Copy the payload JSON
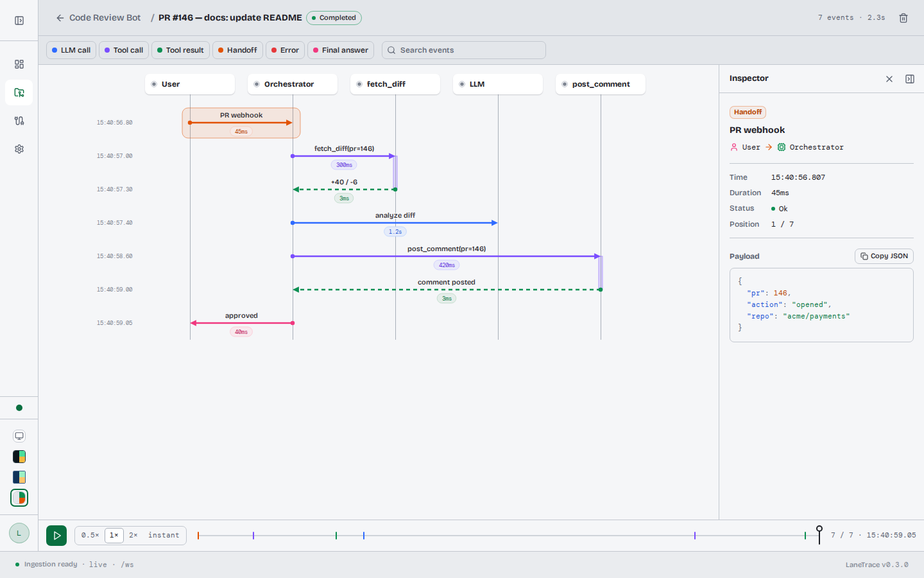This screenshot has width=924, height=578. click(884, 256)
